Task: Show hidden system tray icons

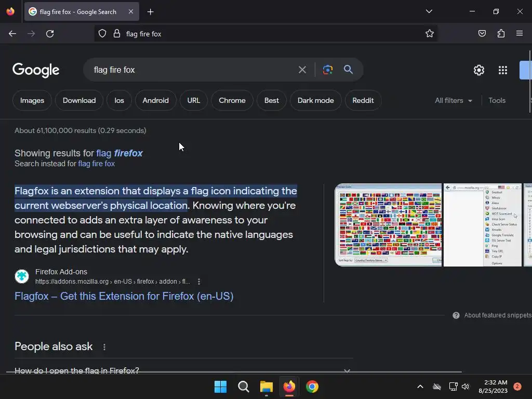Action: 420,387
